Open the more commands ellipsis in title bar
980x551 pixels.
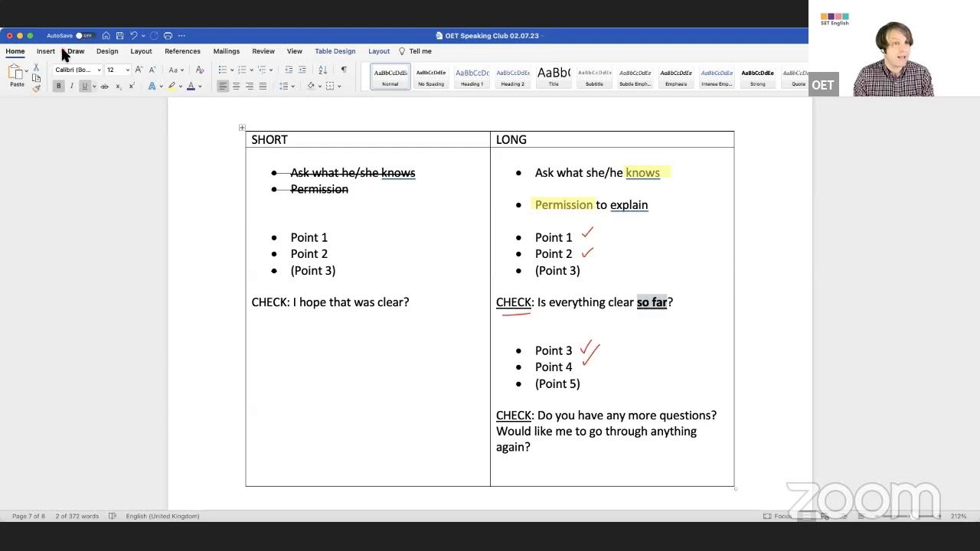181,35
